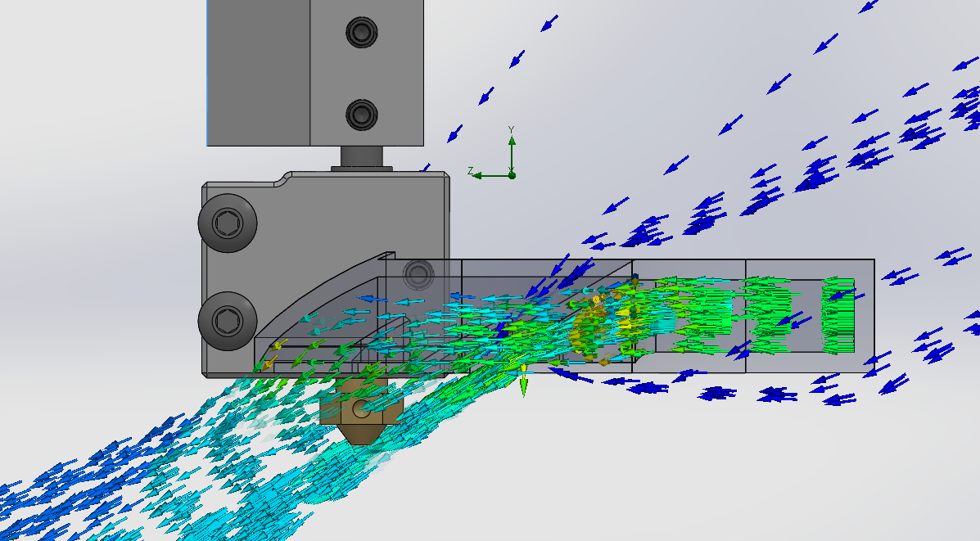Select the top gray mounting block's left face
The width and height of the screenshot is (980, 541).
coord(259,73)
